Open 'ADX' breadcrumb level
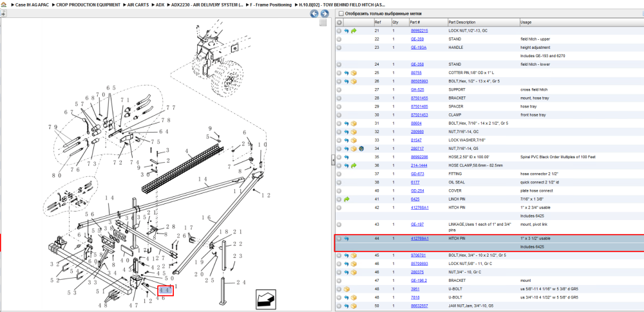 click(160, 5)
